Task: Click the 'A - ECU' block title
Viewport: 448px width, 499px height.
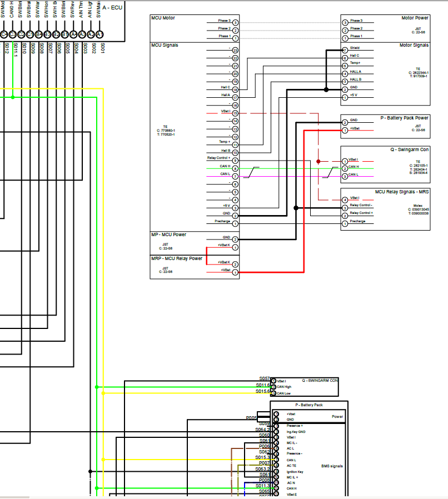Action: [113, 7]
